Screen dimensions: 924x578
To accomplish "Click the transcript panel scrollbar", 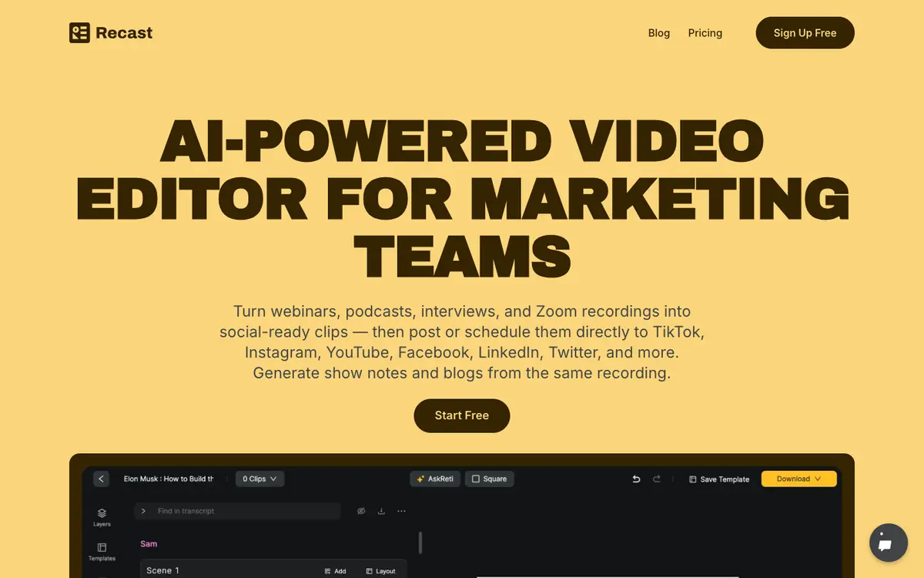I will [x=420, y=543].
